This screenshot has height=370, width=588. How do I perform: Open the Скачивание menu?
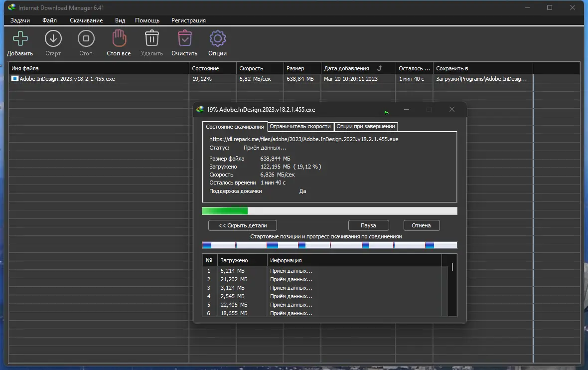86,20
